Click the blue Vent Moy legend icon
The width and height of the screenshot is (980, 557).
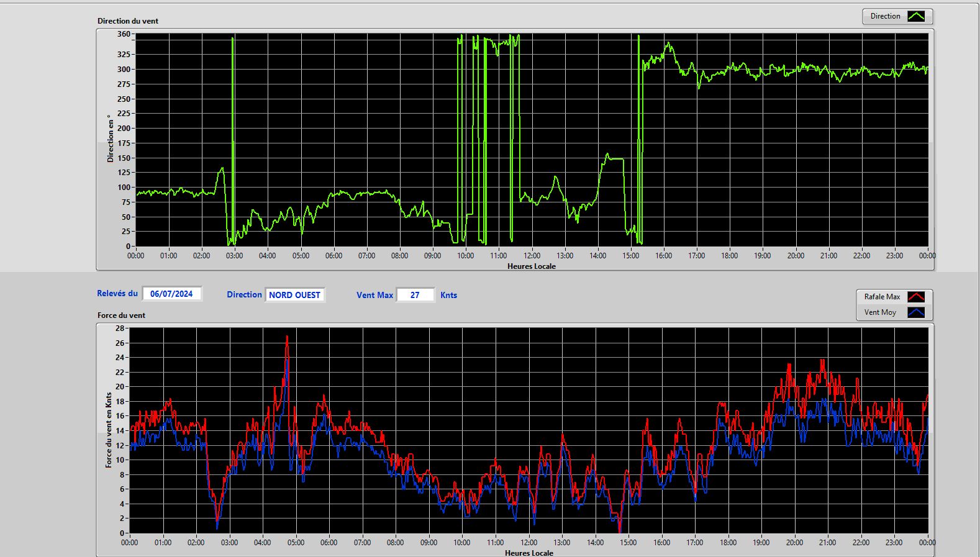pos(916,312)
